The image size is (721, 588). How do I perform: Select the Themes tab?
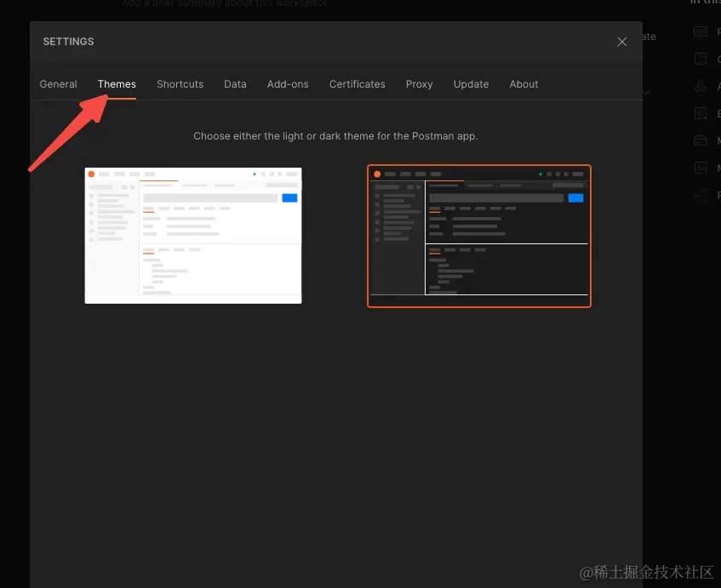(x=117, y=84)
